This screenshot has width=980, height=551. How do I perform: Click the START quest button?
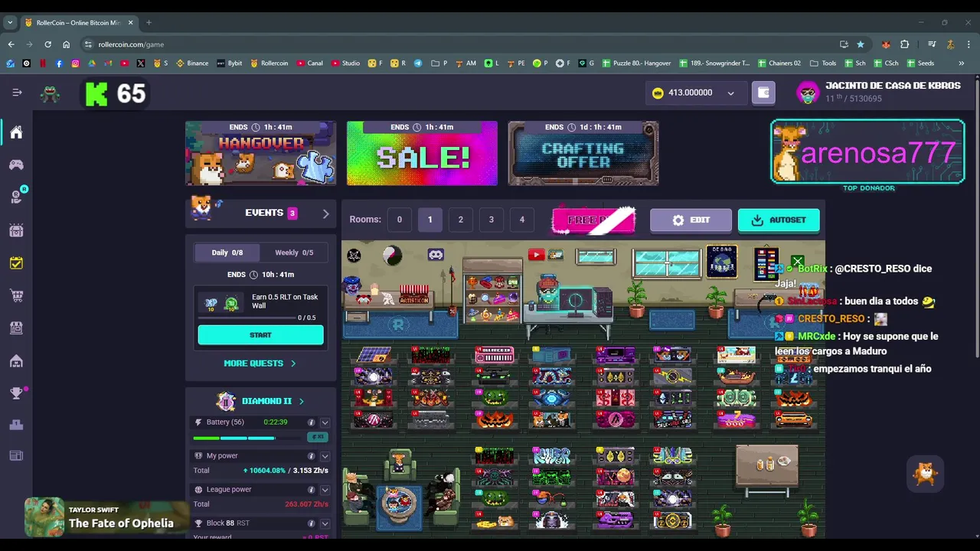[x=260, y=335]
